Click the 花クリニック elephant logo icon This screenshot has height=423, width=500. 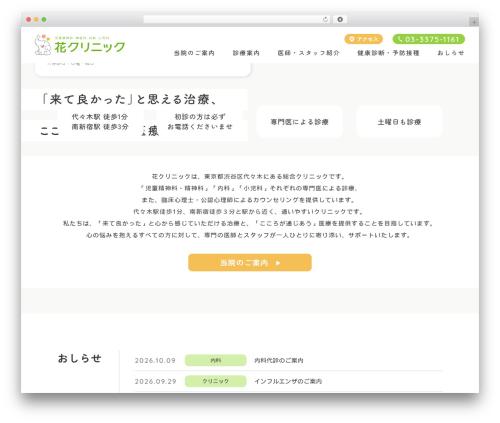(x=43, y=45)
